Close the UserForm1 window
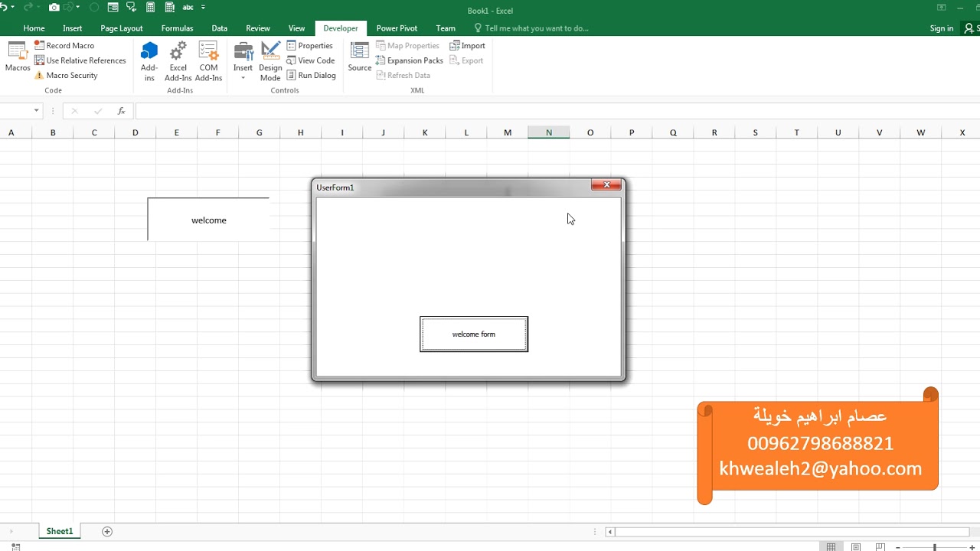Image resolution: width=980 pixels, height=551 pixels. pos(606,184)
